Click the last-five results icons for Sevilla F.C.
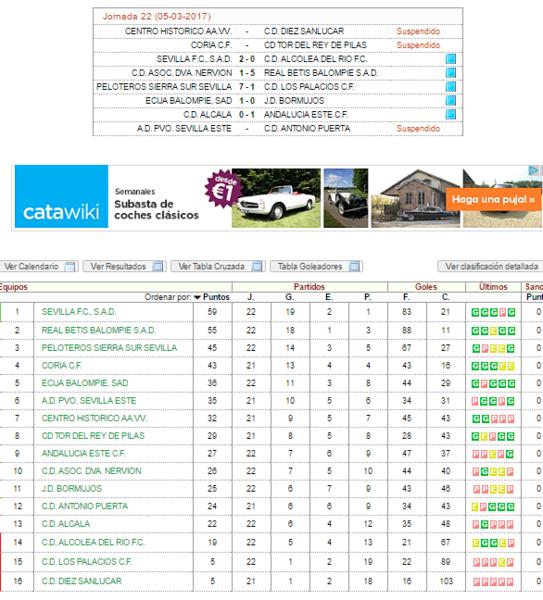This screenshot has height=600, width=543. point(493,312)
